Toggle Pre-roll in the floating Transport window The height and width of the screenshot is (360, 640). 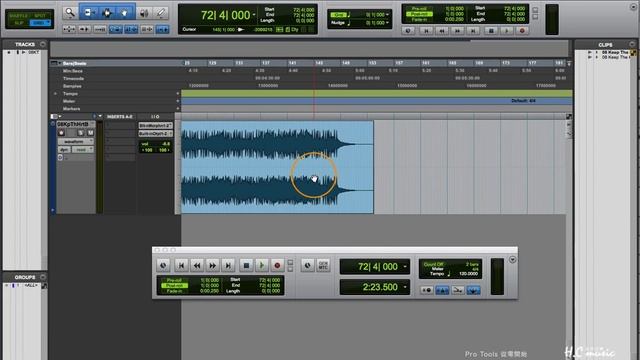174,280
